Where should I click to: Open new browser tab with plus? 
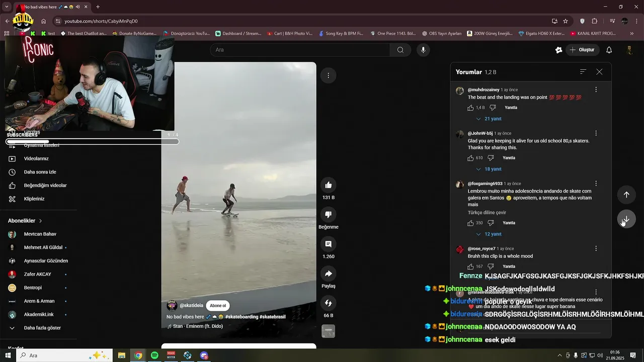click(x=98, y=7)
